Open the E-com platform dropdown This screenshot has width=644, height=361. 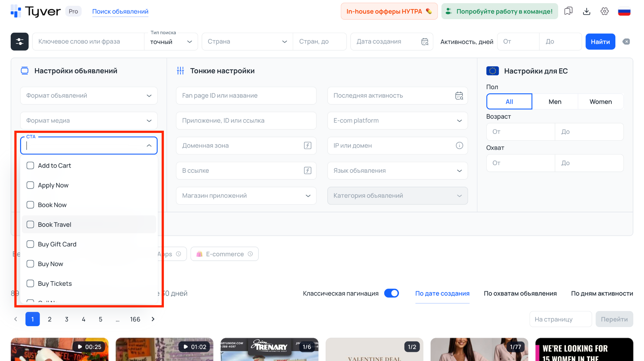click(397, 120)
